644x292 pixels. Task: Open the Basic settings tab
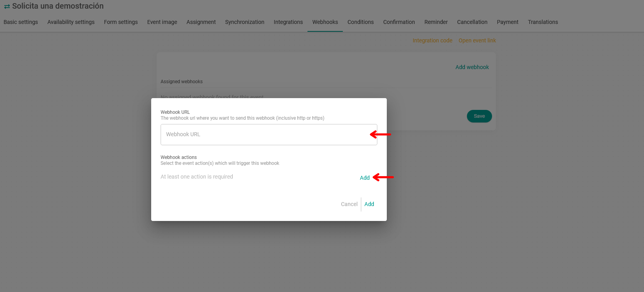click(21, 22)
